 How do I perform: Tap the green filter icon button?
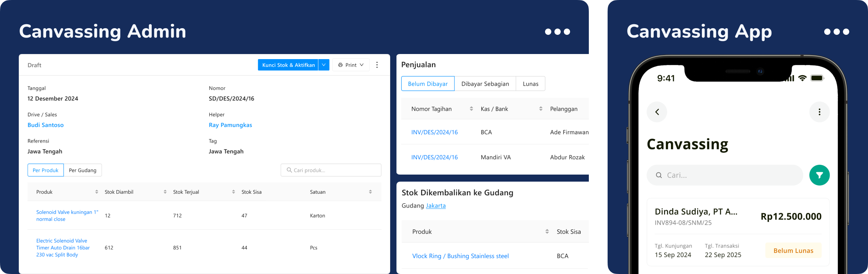click(x=820, y=175)
